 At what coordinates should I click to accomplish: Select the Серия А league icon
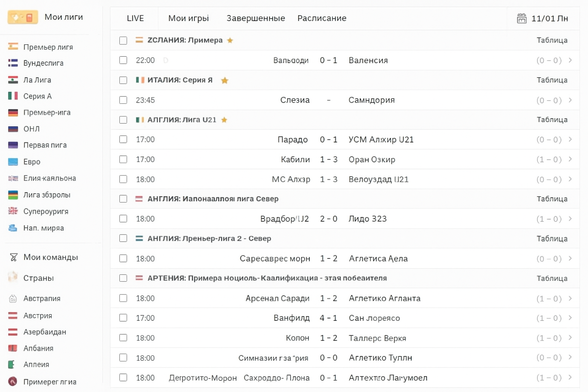(x=13, y=96)
